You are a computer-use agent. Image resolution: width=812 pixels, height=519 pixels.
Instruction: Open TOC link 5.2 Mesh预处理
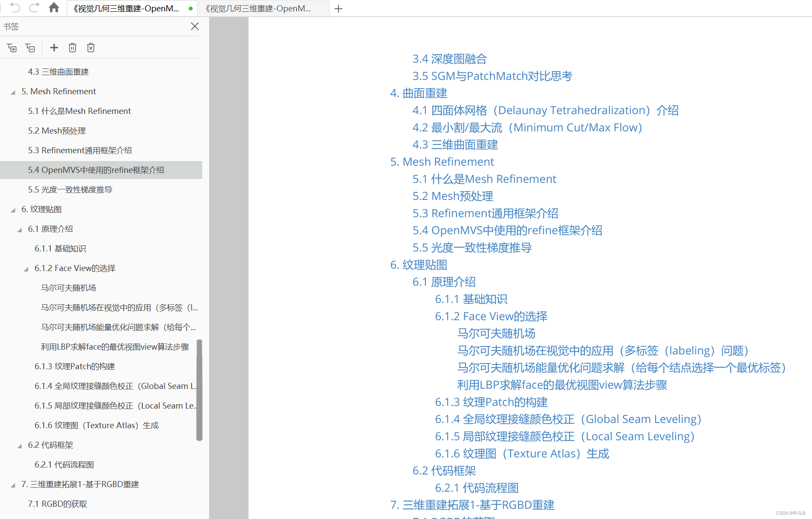click(453, 196)
